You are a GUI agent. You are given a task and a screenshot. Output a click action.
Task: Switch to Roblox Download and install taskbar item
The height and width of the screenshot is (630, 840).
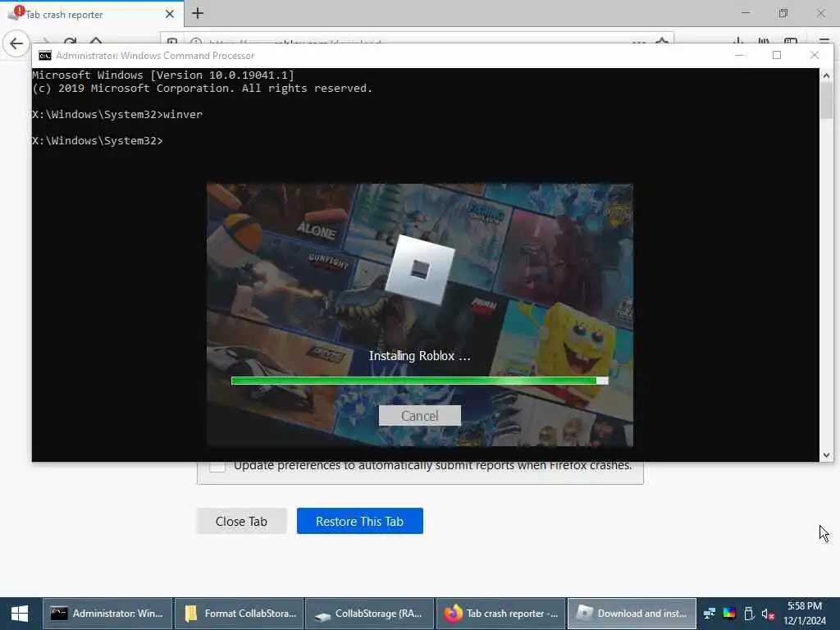632,614
